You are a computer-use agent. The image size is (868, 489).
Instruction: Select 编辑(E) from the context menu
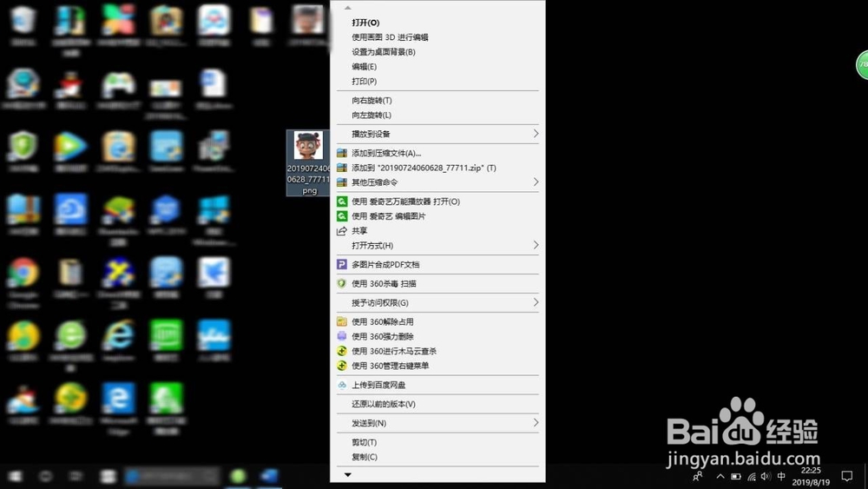[364, 67]
